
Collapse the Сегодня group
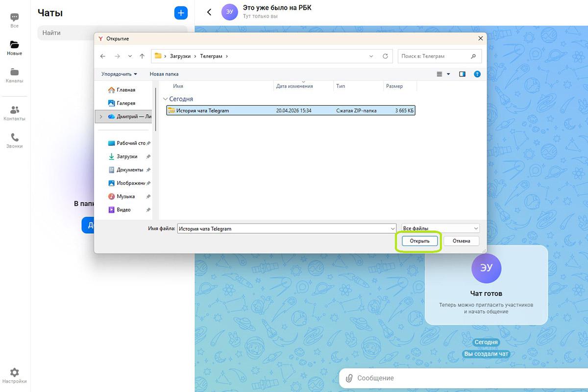(166, 99)
